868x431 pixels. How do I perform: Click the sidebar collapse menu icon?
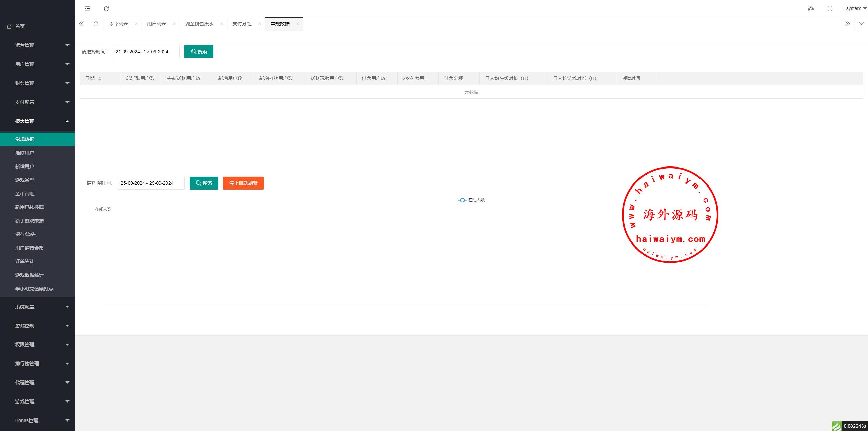pyautogui.click(x=87, y=9)
